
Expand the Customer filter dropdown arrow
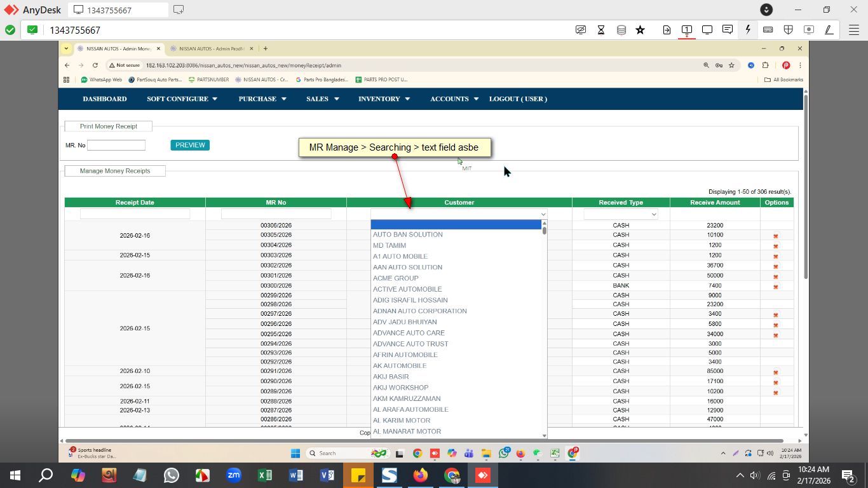point(543,215)
